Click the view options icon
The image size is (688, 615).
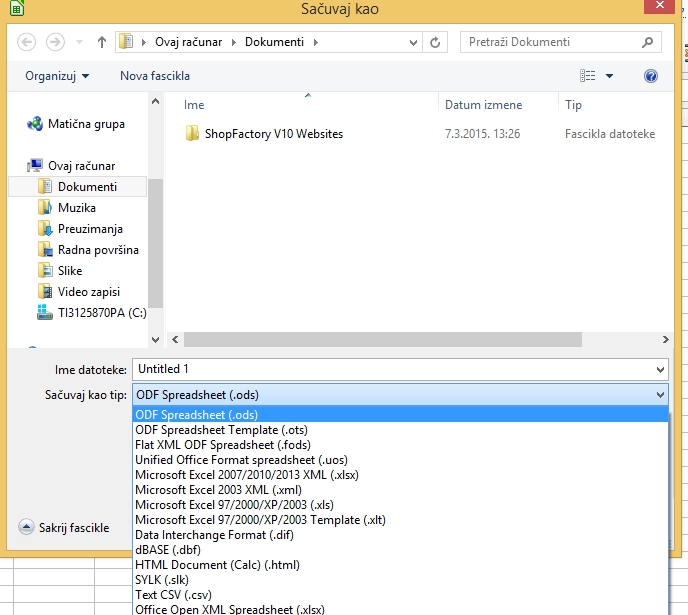(587, 76)
